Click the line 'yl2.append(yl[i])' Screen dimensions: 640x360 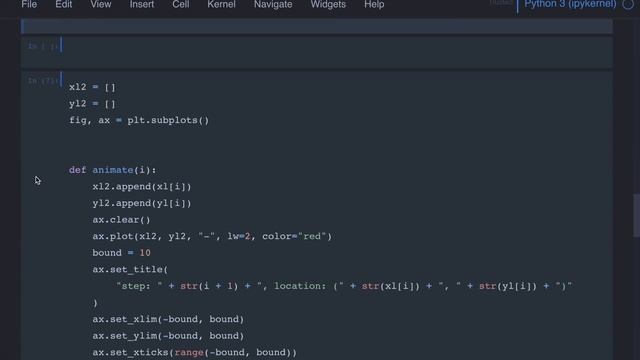pos(142,203)
